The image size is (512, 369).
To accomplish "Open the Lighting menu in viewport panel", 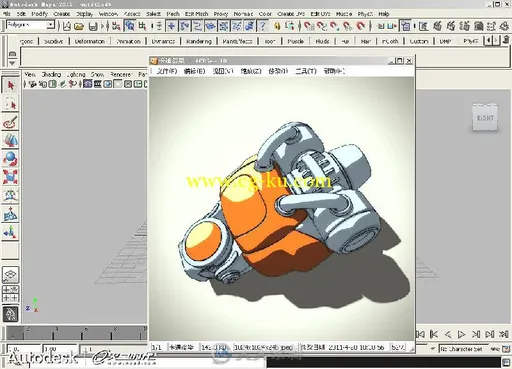I will (x=76, y=74).
